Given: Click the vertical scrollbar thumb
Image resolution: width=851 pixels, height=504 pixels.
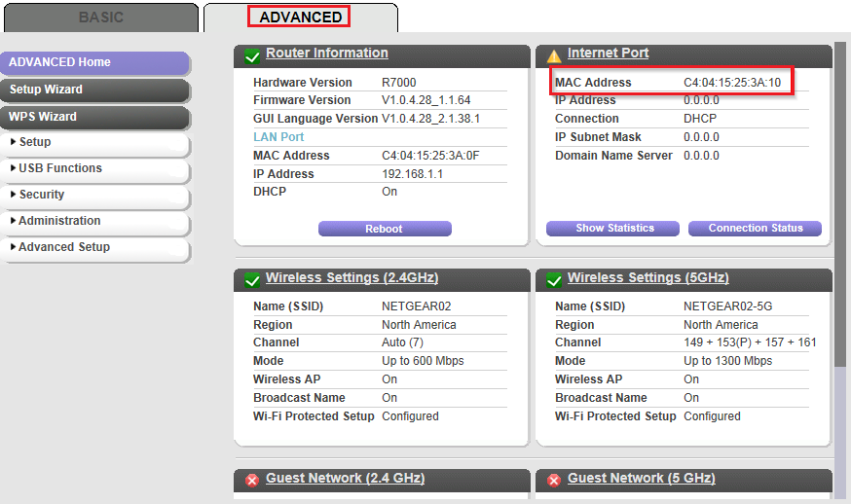Looking at the screenshot, I should pyautogui.click(x=839, y=204).
